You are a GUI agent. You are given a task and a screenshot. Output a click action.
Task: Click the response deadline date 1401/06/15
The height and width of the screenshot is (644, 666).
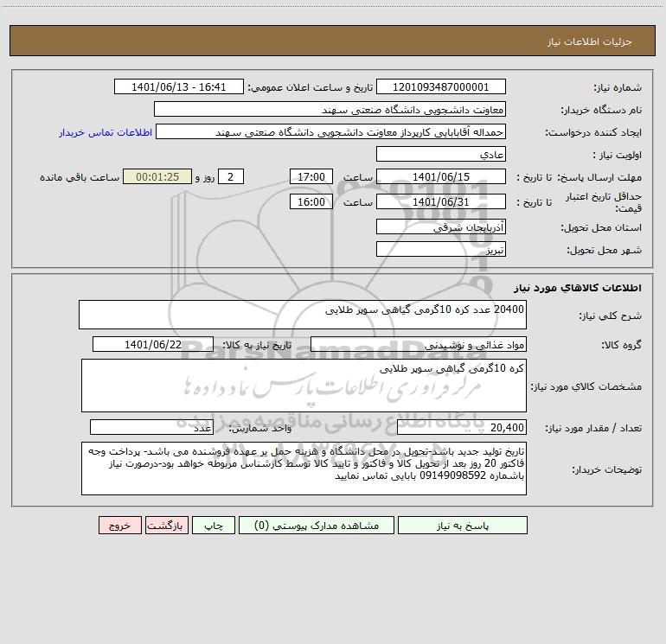pyautogui.click(x=441, y=177)
